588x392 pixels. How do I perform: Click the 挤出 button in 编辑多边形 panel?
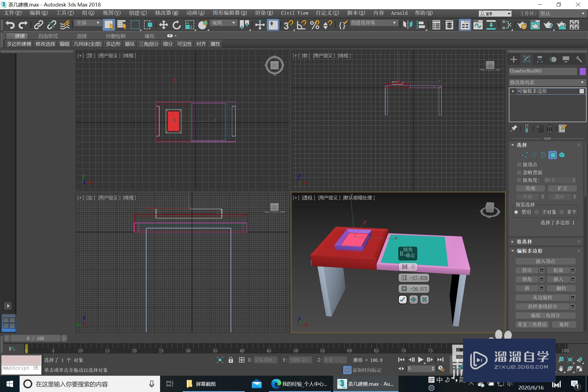[527, 270]
